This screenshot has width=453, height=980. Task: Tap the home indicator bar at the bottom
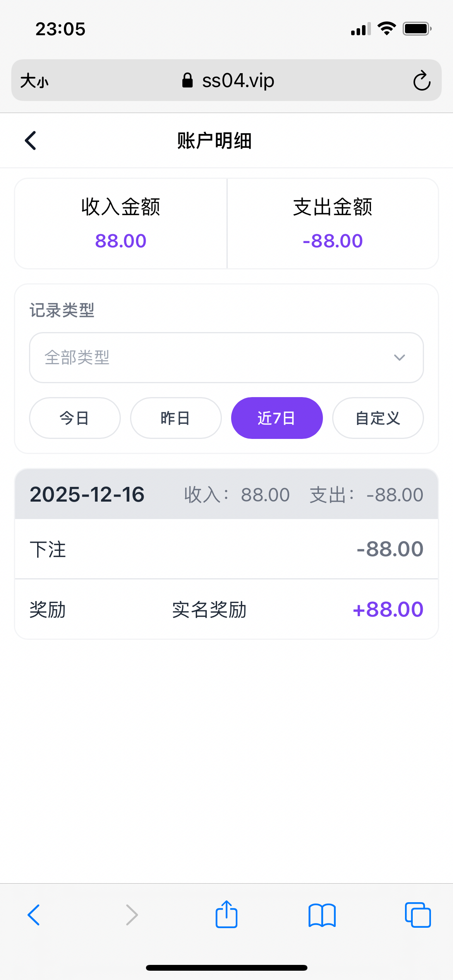tap(226, 968)
